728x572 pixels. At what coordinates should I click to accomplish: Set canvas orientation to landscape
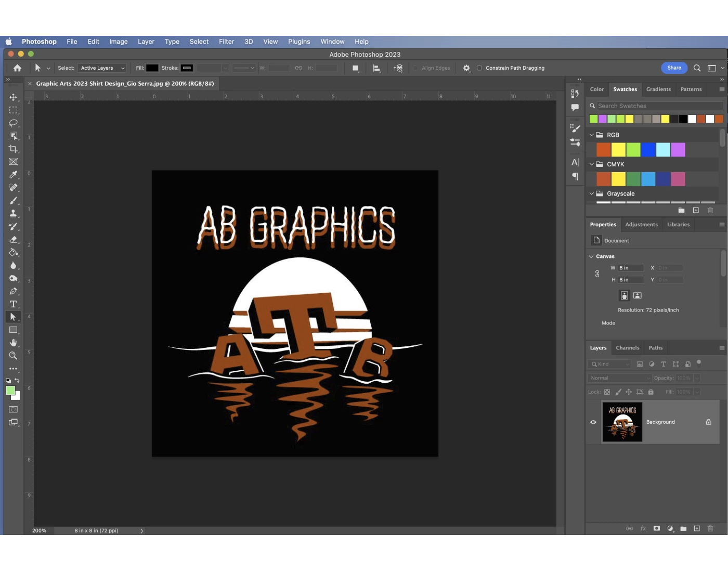[638, 295]
